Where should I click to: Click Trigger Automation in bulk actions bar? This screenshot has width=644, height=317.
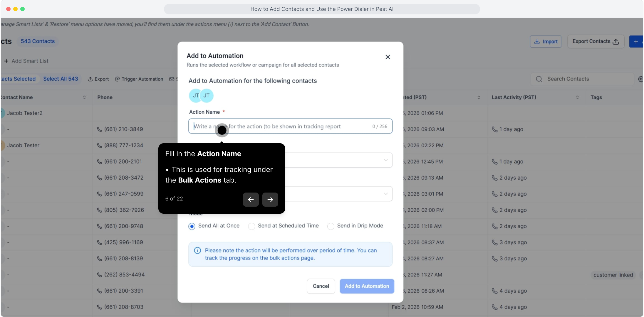pyautogui.click(x=139, y=79)
